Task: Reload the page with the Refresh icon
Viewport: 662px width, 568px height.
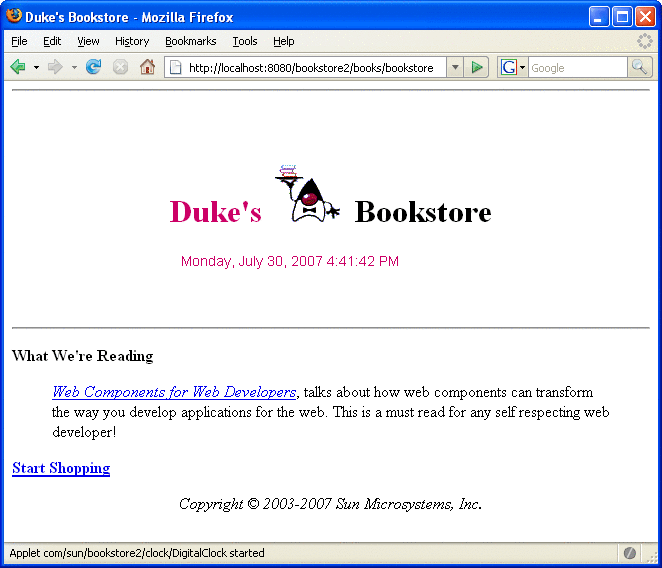Action: pos(93,67)
